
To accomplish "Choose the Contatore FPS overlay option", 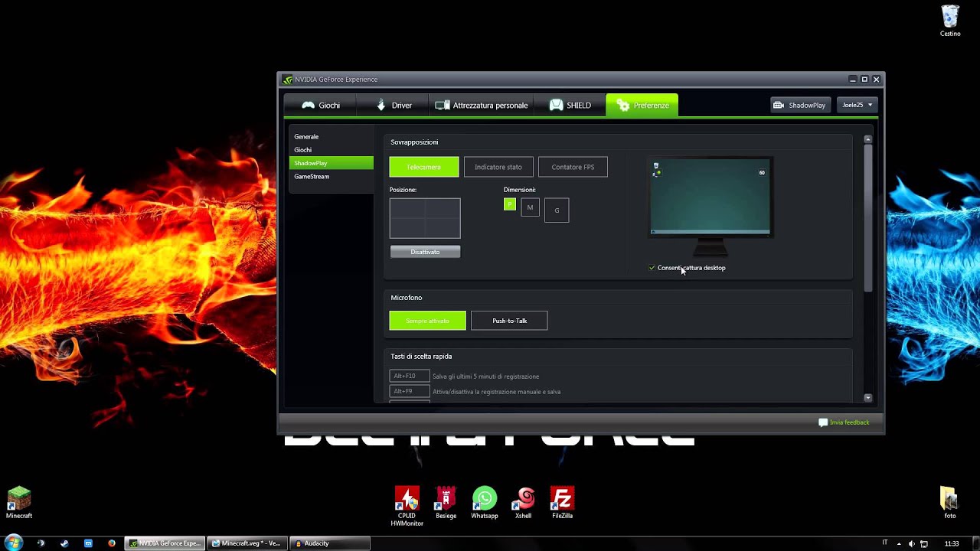I will tap(573, 167).
